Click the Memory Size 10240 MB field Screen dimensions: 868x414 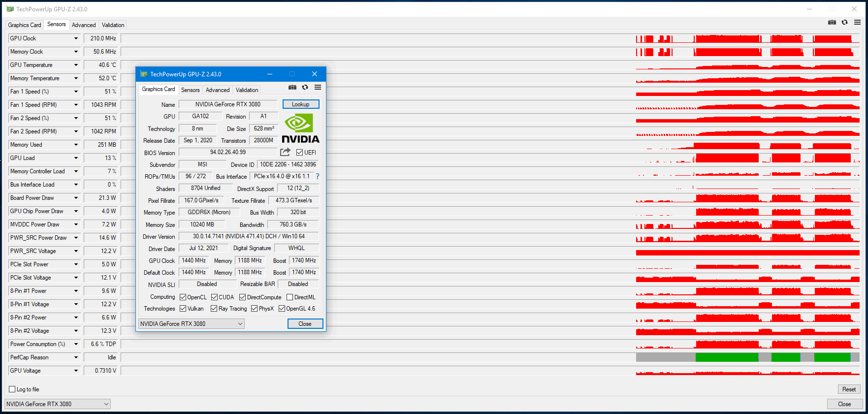click(202, 224)
